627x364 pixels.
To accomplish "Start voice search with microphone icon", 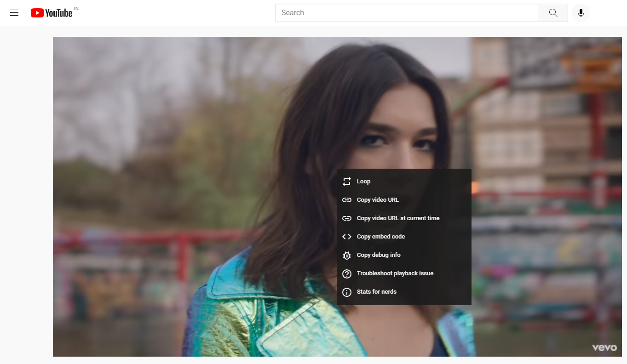I will 581,13.
